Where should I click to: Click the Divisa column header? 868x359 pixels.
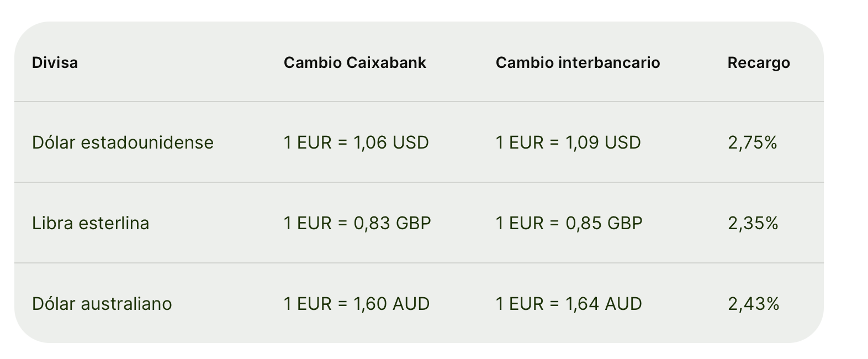tap(55, 62)
